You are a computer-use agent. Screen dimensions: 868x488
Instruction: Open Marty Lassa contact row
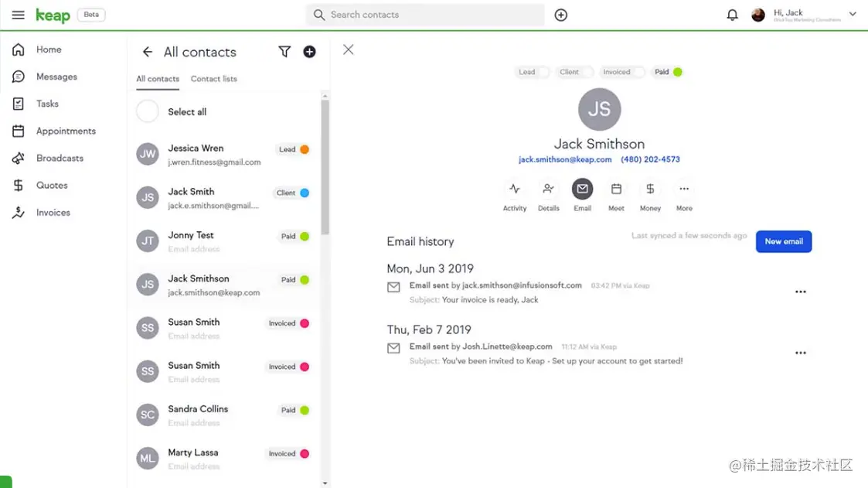pos(224,458)
